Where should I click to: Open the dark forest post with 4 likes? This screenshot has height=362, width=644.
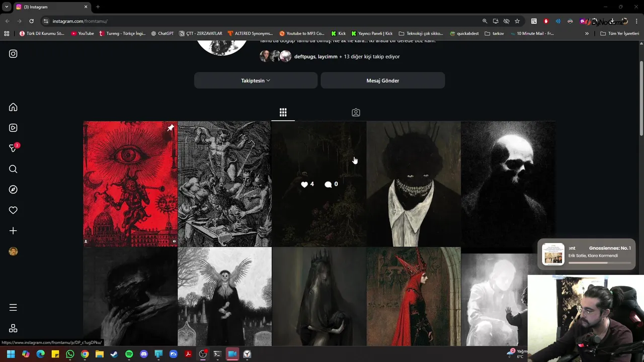(319, 184)
